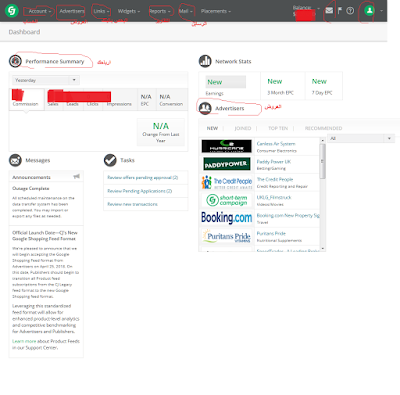Image resolution: width=400 pixels, height=395 pixels.
Task: Click the Advertisers people icon heading
Action: [x=205, y=108]
